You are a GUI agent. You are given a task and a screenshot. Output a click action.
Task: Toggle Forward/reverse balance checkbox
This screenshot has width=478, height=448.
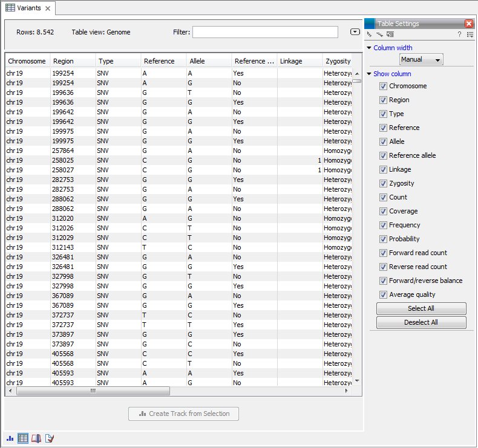383,281
